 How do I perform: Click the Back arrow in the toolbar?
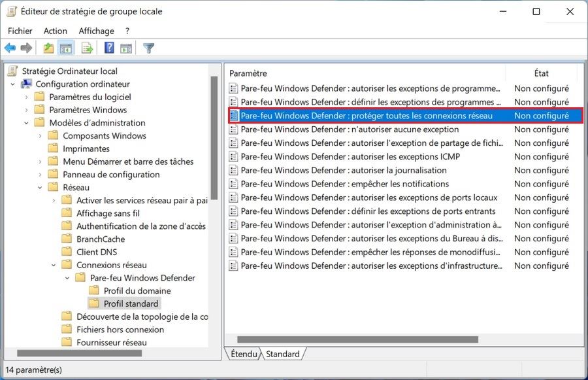click(10, 48)
